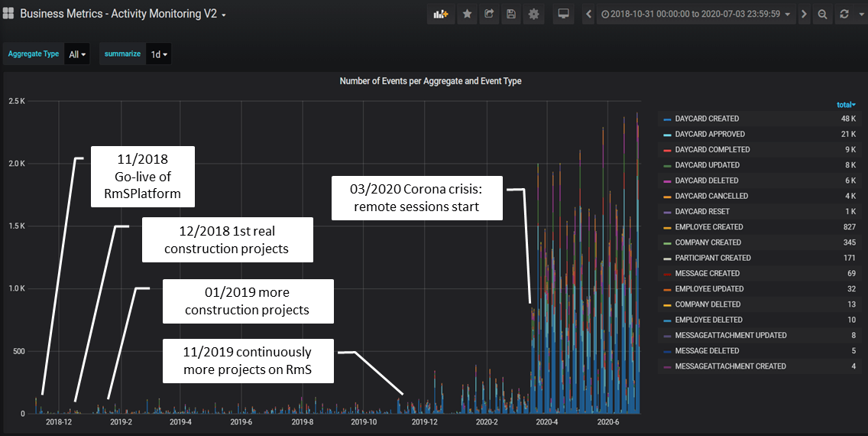Image resolution: width=868 pixels, height=436 pixels.
Task: Save the dashboard with disk icon
Action: (x=511, y=15)
